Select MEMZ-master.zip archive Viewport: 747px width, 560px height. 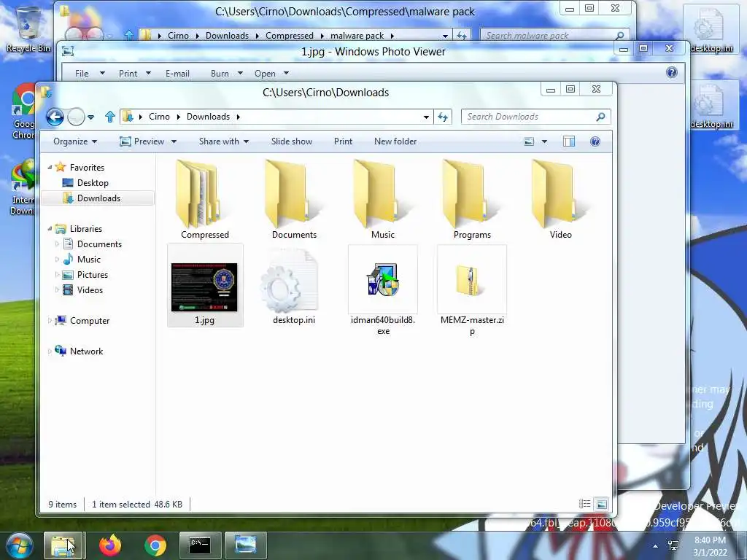click(472, 291)
